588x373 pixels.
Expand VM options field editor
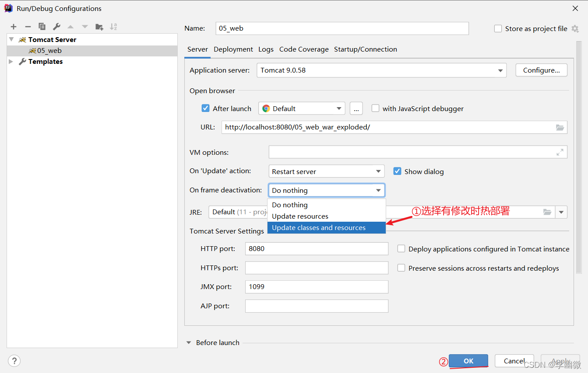pos(560,152)
